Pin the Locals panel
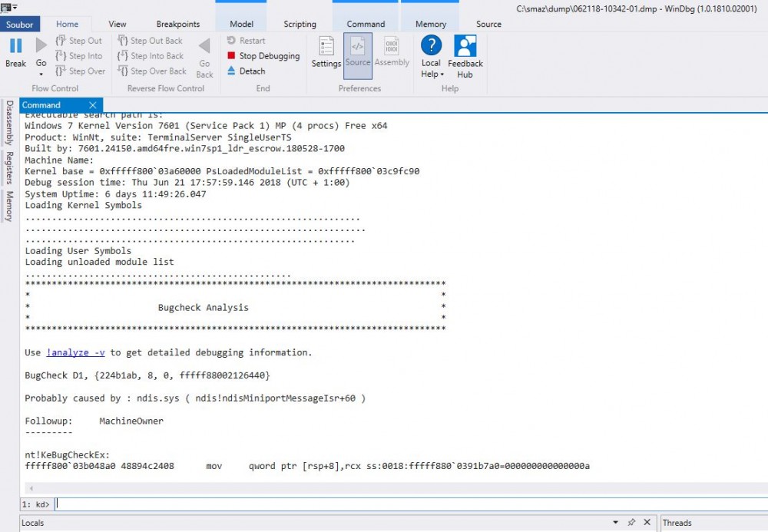 click(631, 523)
